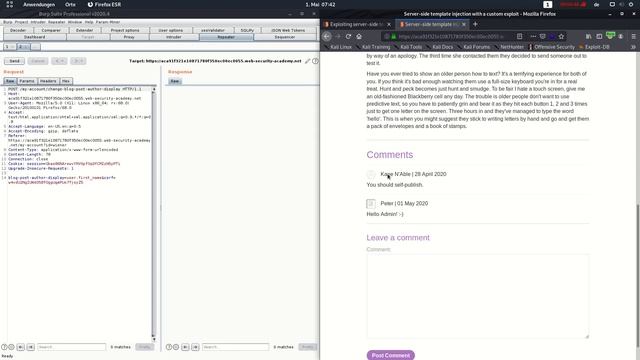Click Firefox home button
This screenshot has height=360, width=640.
point(359,36)
